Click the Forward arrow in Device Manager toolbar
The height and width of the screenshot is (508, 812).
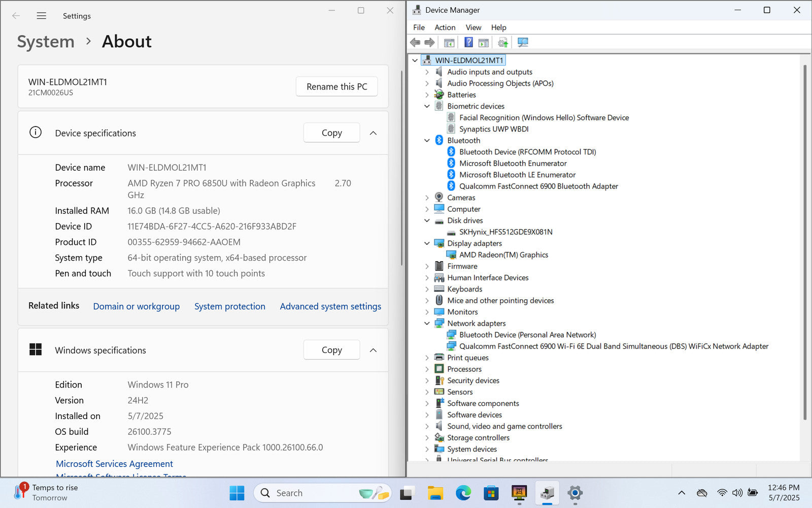pos(429,42)
